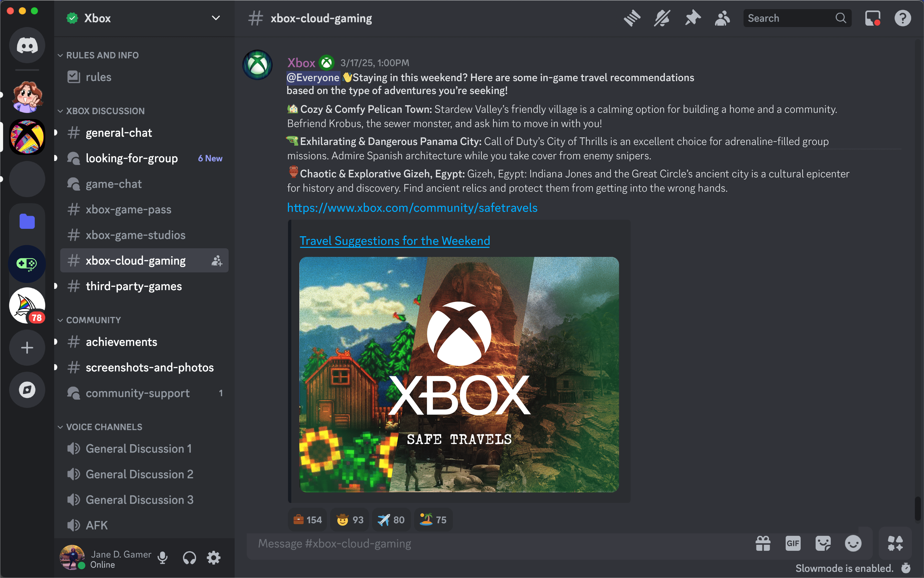924x578 pixels.
Task: Switch to the general-chat channel
Action: coord(119,133)
